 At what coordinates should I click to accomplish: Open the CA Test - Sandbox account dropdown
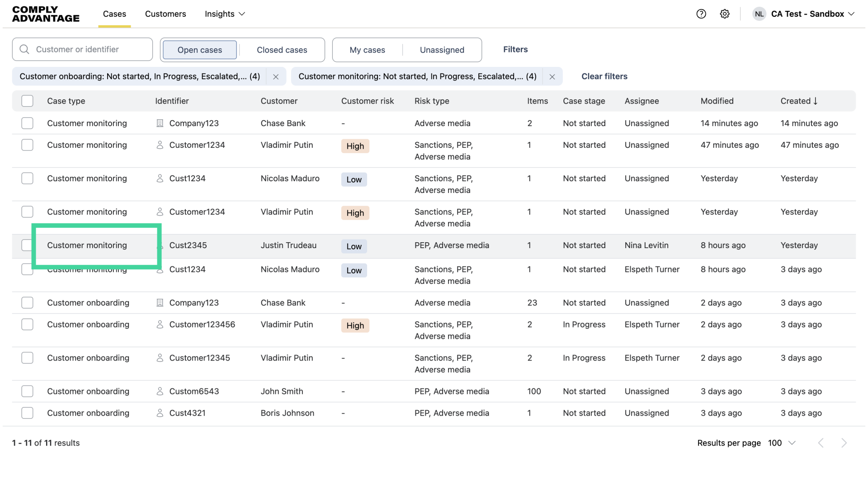click(x=812, y=14)
